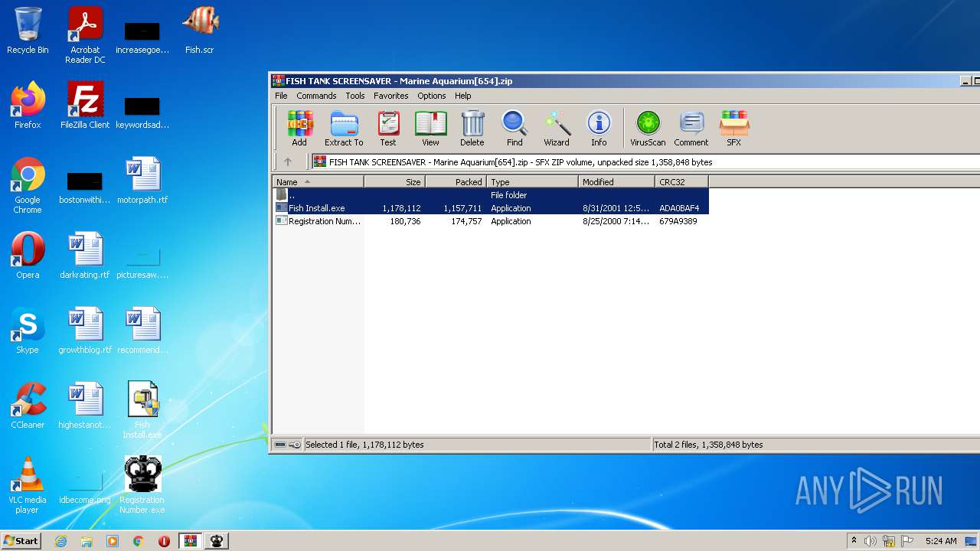Image resolution: width=980 pixels, height=551 pixels.
Task: Select Opera desktop shortcut
Action: click(x=28, y=256)
